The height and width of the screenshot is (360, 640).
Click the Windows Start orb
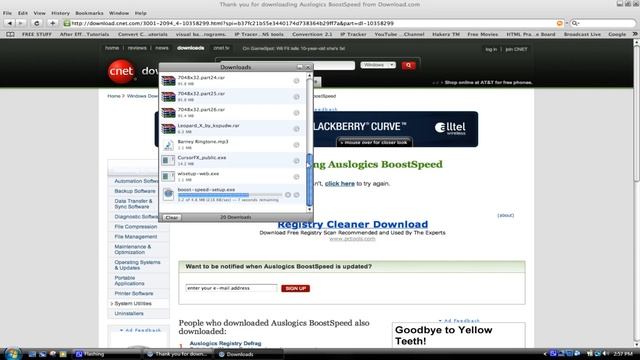click(13, 353)
